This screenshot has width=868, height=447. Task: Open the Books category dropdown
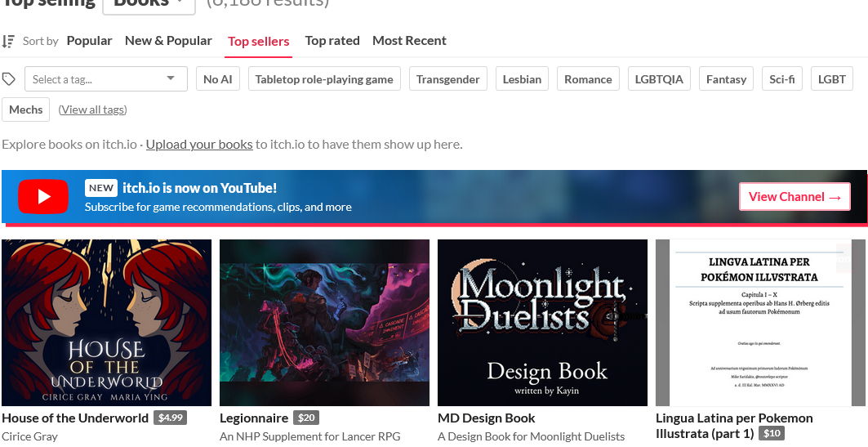(x=149, y=3)
